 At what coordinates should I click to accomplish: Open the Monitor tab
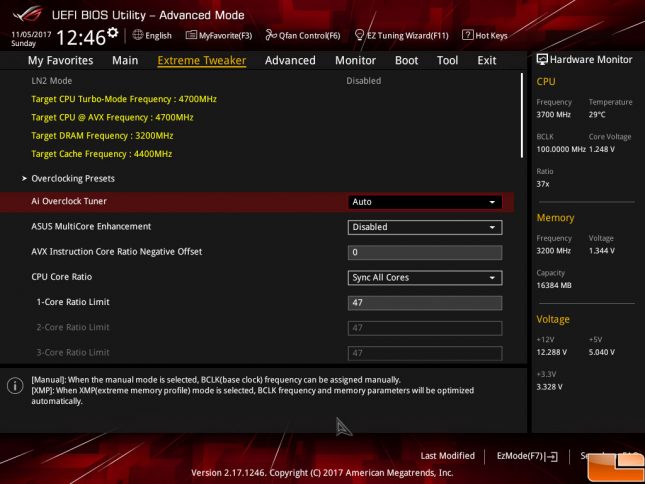(355, 60)
